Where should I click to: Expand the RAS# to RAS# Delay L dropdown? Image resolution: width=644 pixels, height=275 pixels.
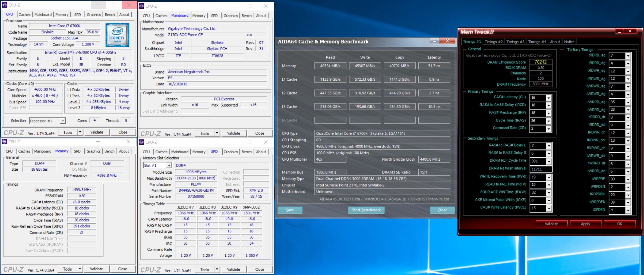point(549,146)
